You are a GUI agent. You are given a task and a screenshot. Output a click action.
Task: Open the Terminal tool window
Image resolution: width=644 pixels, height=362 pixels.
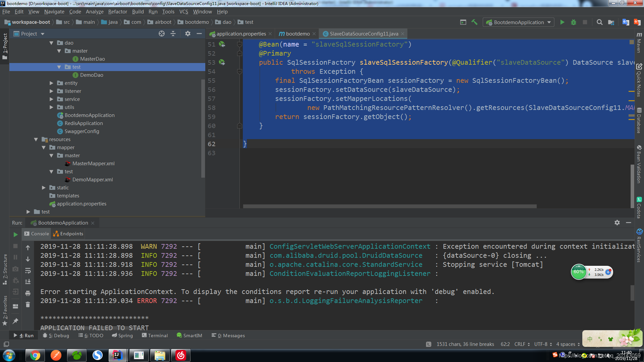[x=155, y=335]
